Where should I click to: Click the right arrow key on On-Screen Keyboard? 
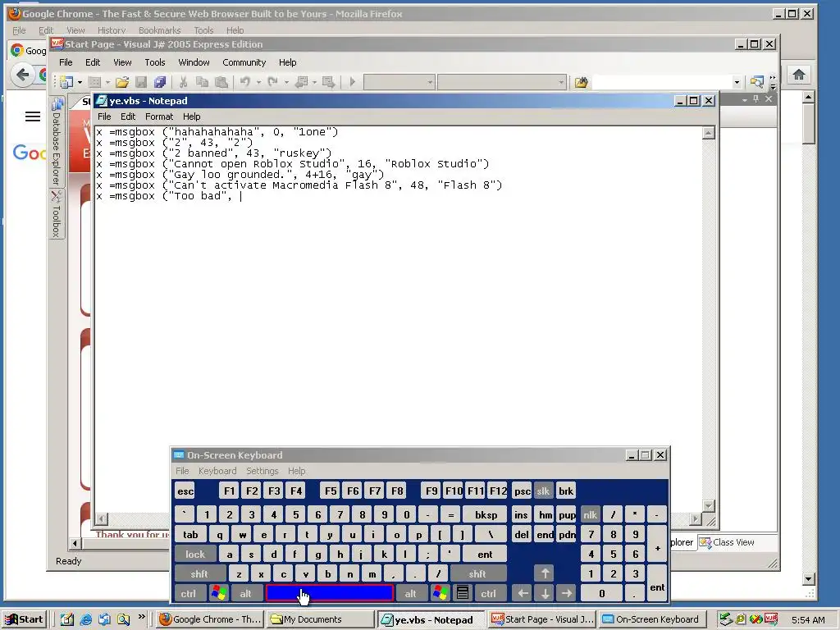tap(567, 593)
